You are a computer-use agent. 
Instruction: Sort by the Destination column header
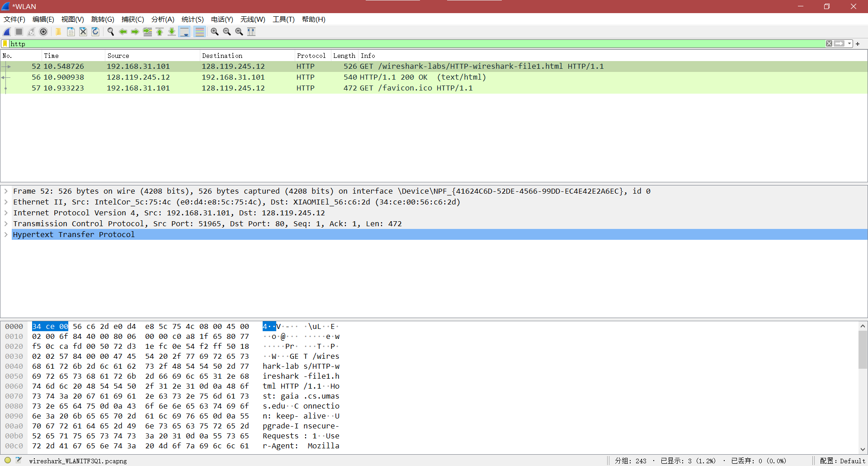pos(247,56)
